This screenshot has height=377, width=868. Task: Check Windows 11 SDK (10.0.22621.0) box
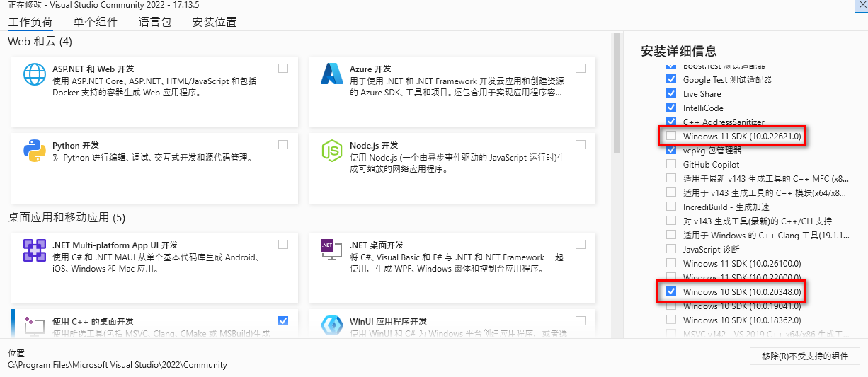(671, 136)
